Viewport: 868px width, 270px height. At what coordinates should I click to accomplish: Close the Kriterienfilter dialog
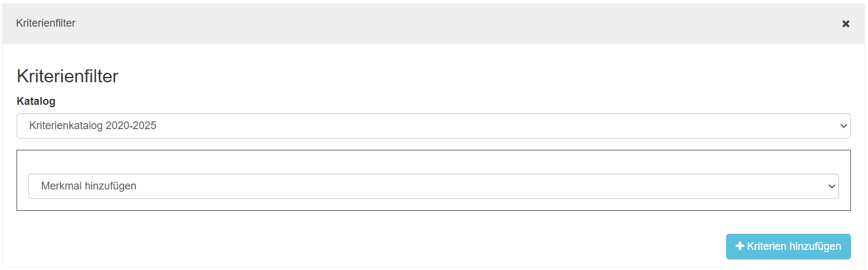pos(846,24)
